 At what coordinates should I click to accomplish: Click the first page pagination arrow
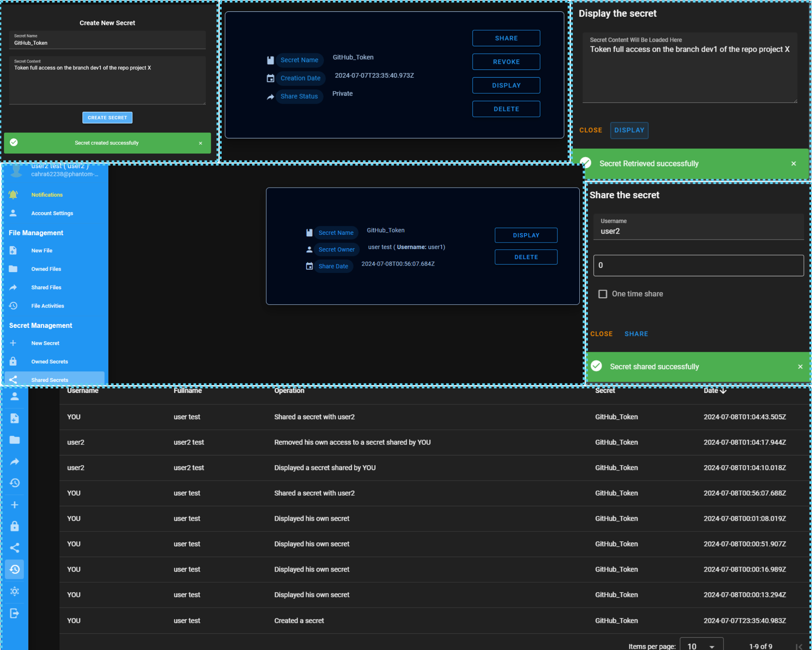click(x=799, y=646)
